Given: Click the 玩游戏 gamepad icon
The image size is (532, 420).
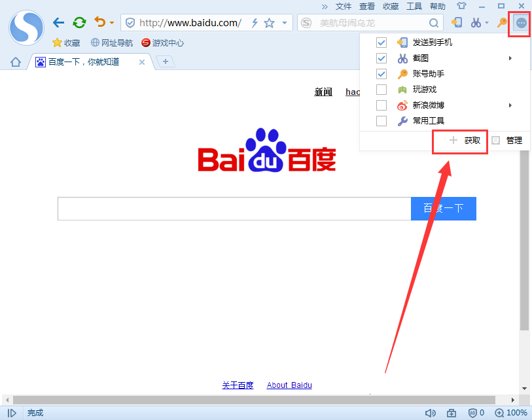Looking at the screenshot, I should (x=402, y=90).
